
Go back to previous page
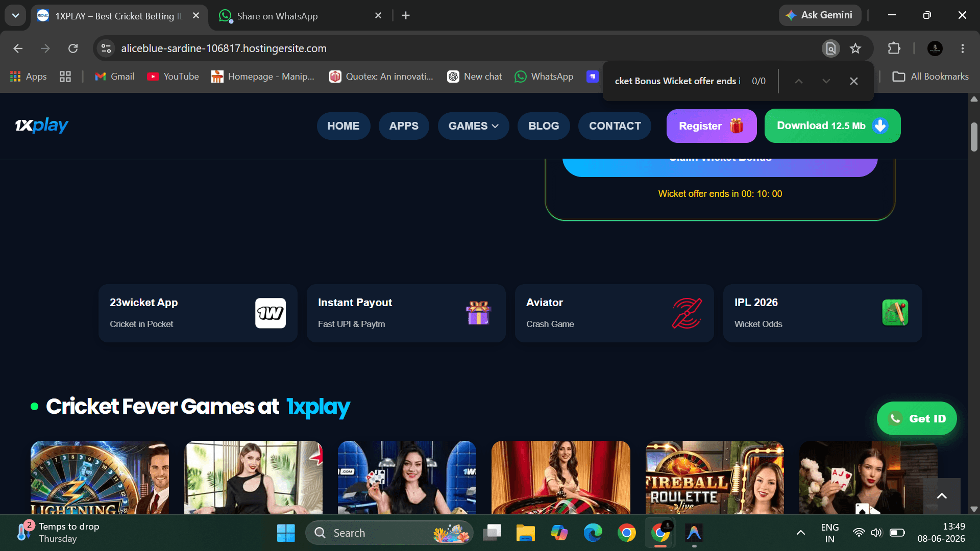coord(18,48)
